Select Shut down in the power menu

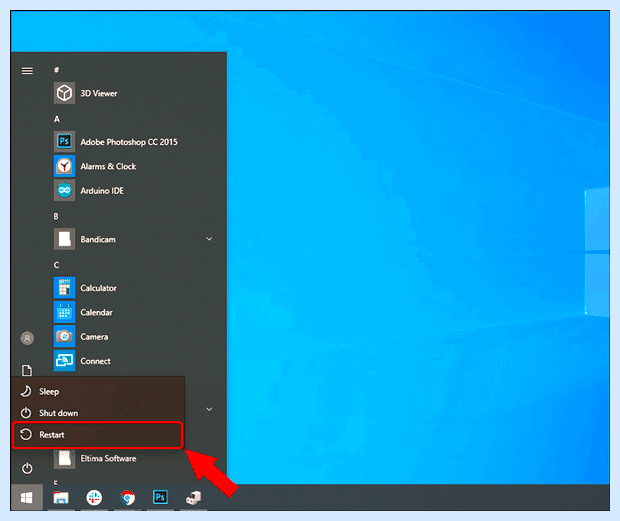[98, 413]
